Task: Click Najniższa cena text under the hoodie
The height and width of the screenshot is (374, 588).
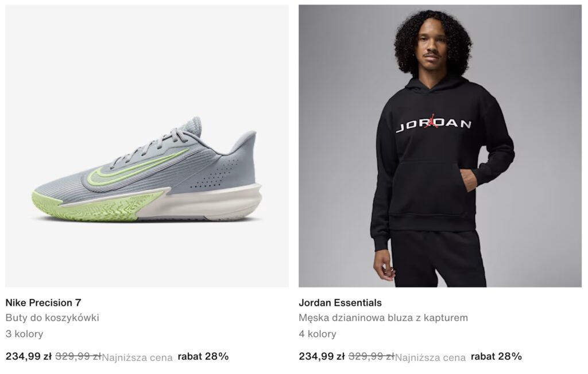Action: (431, 357)
